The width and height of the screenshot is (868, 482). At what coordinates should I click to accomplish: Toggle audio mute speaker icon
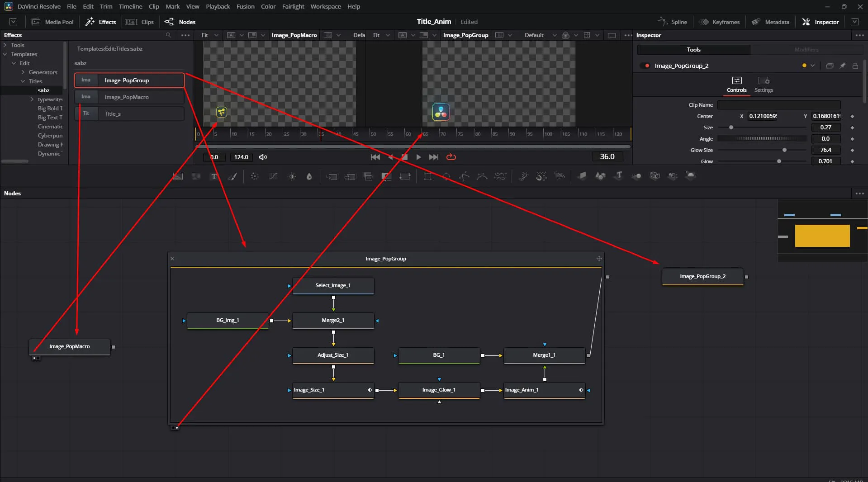(263, 157)
